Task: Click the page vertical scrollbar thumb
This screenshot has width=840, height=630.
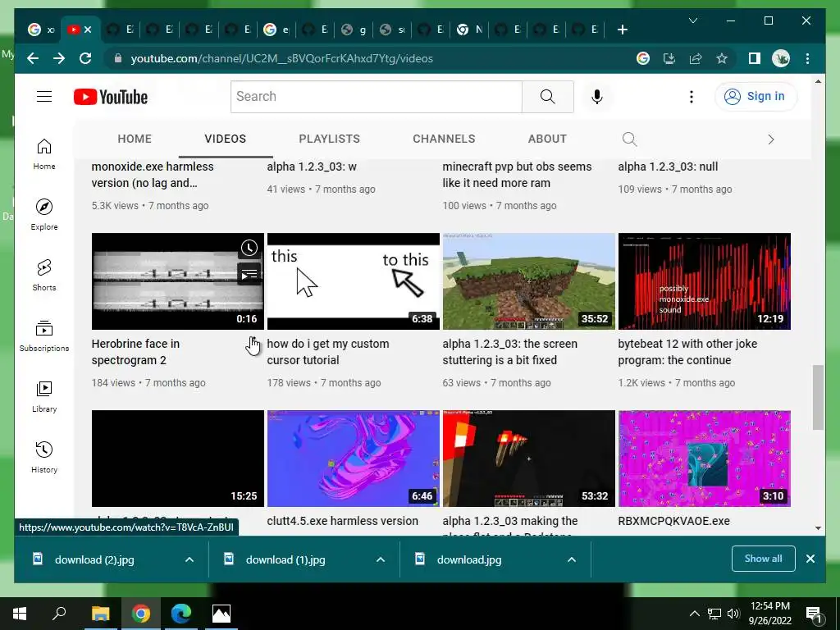Action: (x=818, y=397)
